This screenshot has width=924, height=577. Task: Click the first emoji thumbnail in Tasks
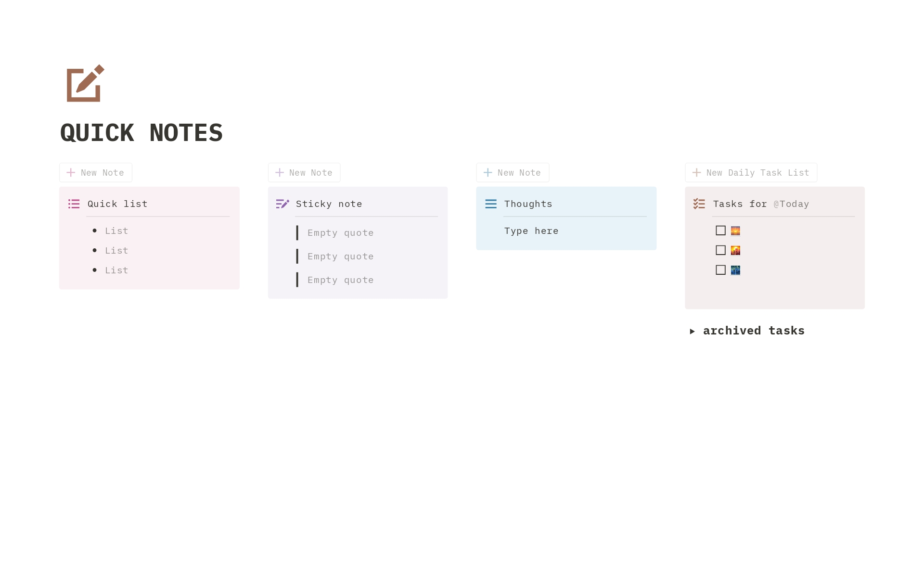pyautogui.click(x=735, y=231)
